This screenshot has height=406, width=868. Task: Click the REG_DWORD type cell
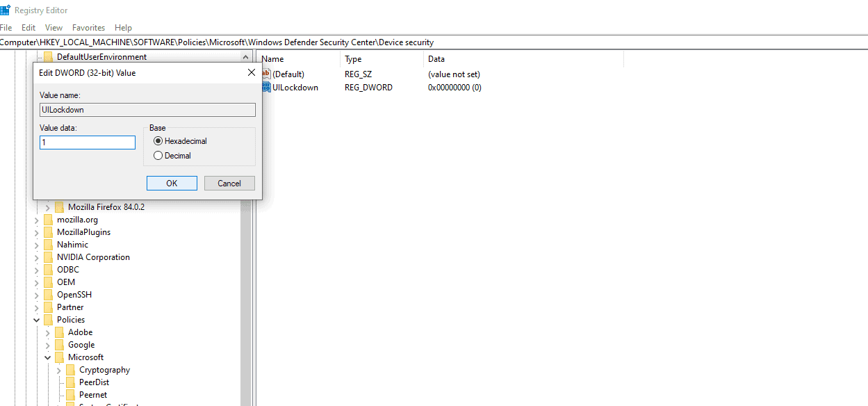click(368, 88)
